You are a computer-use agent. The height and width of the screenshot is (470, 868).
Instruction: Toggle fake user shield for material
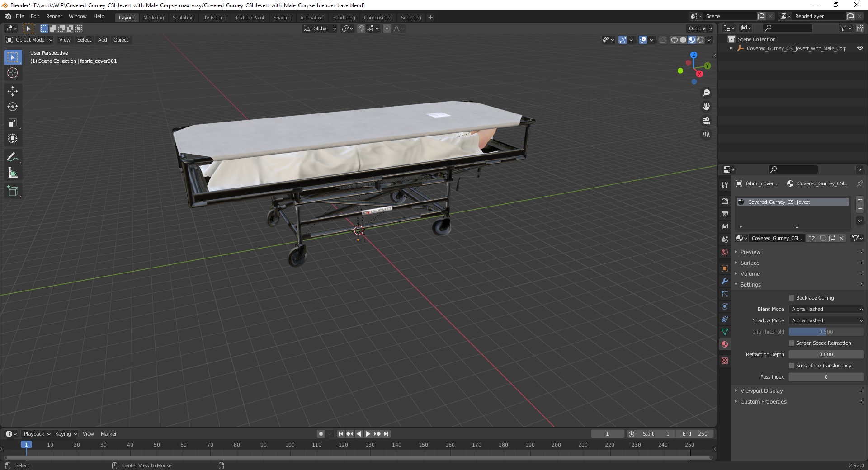click(x=823, y=238)
